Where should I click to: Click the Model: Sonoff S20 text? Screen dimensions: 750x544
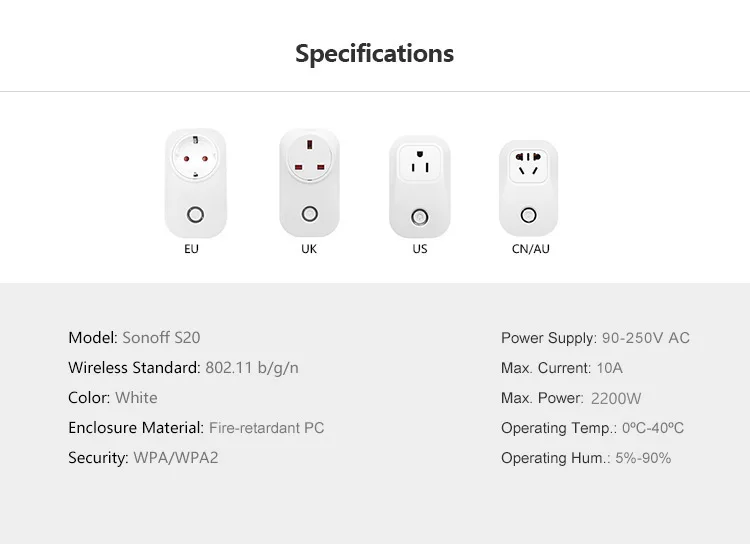(134, 338)
